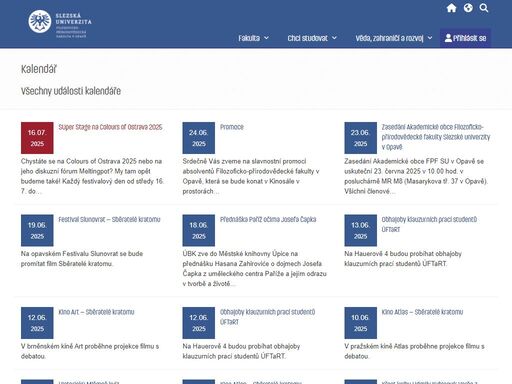Click Všechny události kalendáře heading
The image size is (512, 384).
71,91
